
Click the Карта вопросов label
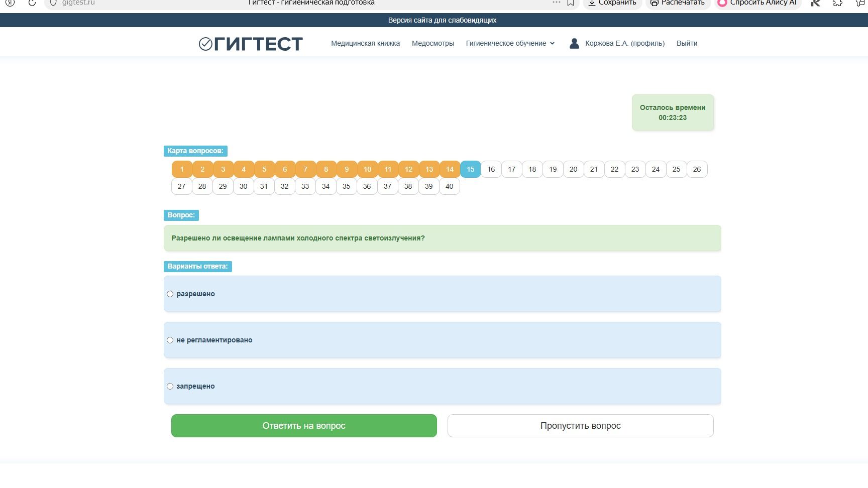click(195, 151)
